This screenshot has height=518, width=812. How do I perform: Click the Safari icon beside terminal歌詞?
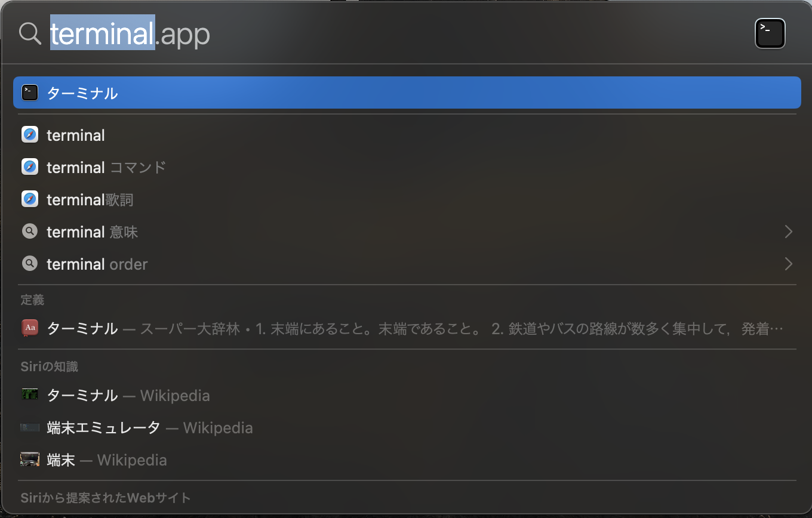click(30, 199)
